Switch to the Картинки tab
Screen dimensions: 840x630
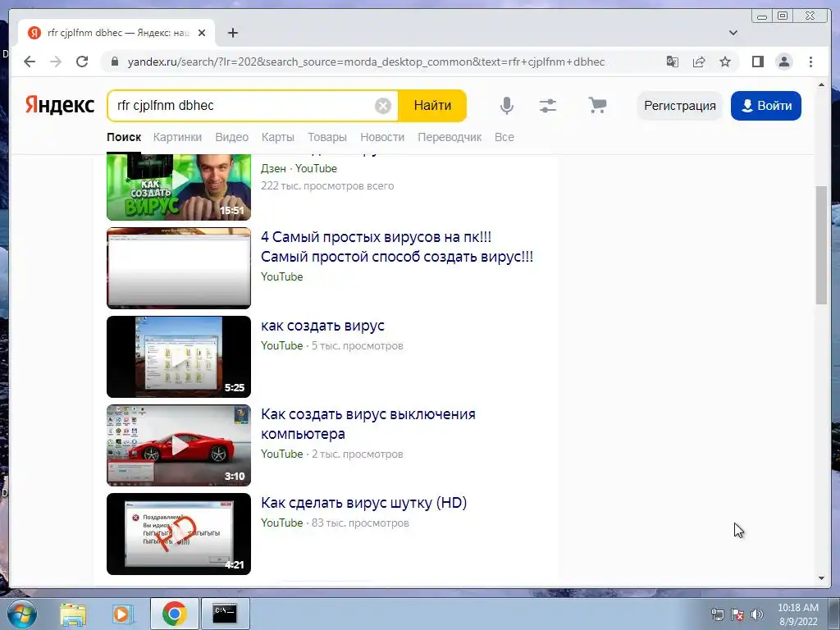(177, 137)
